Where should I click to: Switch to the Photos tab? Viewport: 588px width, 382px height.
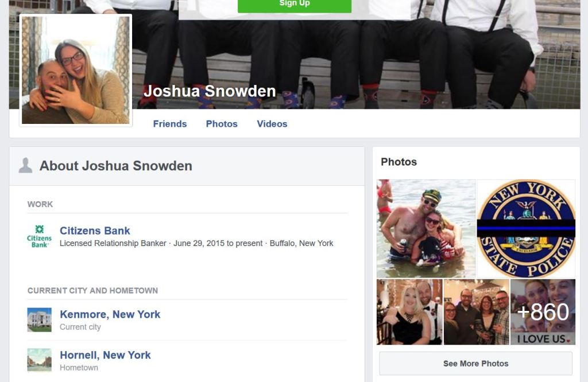pyautogui.click(x=222, y=124)
